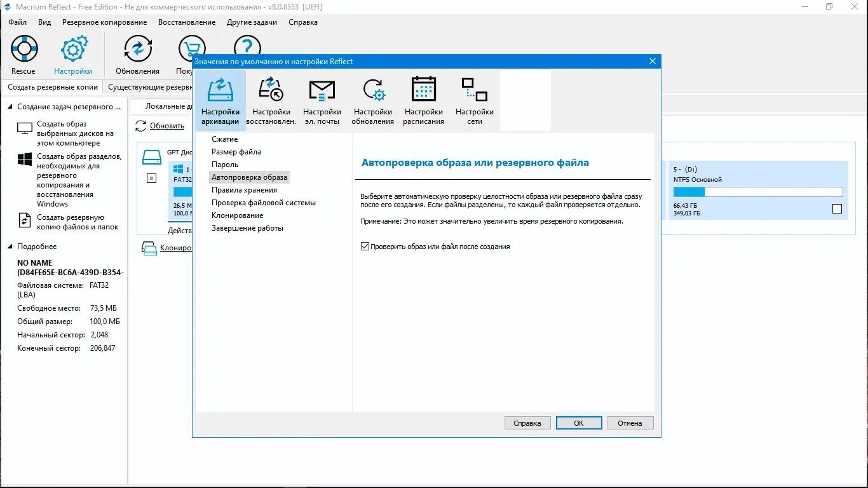The height and width of the screenshot is (488, 868).
Task: Open Настройки расписания settings category
Action: tap(424, 100)
